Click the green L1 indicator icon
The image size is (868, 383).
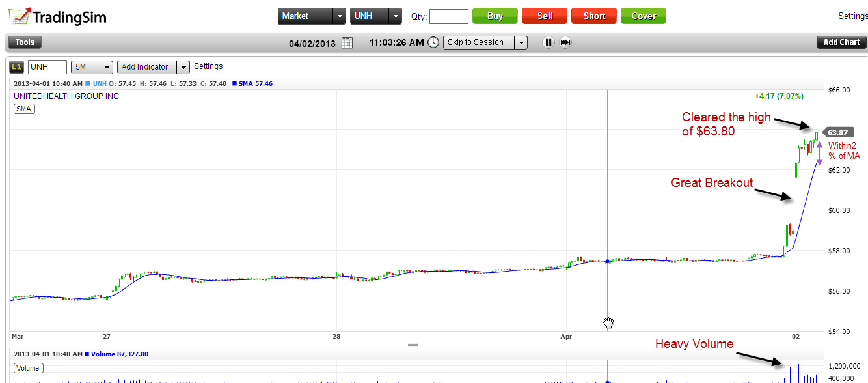pos(17,66)
